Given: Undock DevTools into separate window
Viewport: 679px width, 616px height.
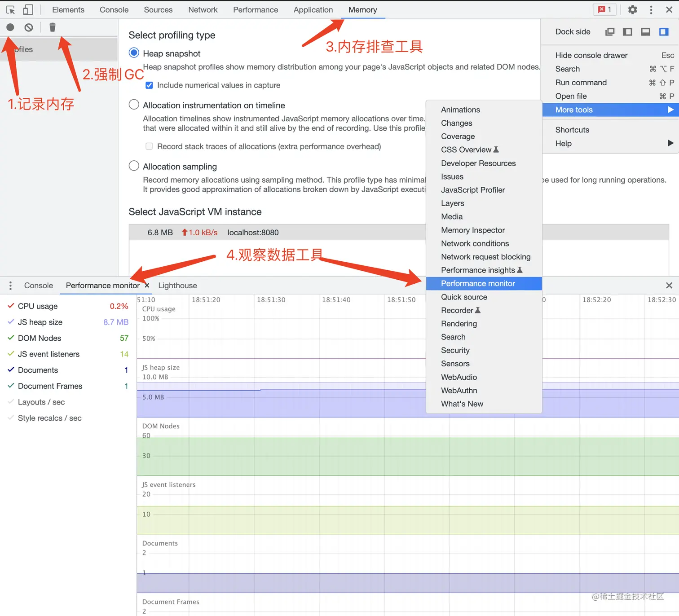Looking at the screenshot, I should (x=610, y=31).
